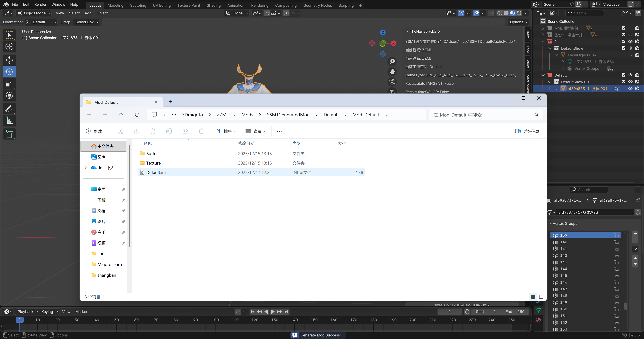The height and width of the screenshot is (339, 644).
Task: Toggle exclude checkbox for 备份2,准备合并 collection
Action: tap(624, 35)
